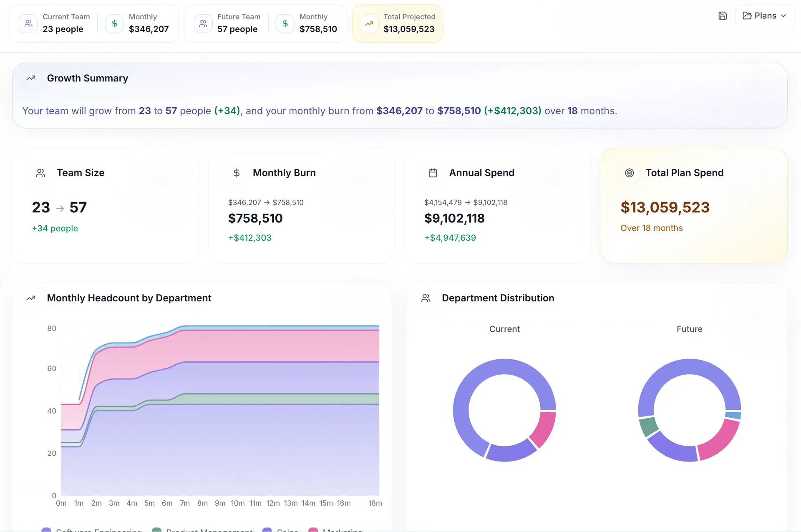This screenshot has height=532, width=801.
Task: Click the Future Team monthly dollar icon
Action: (x=285, y=23)
